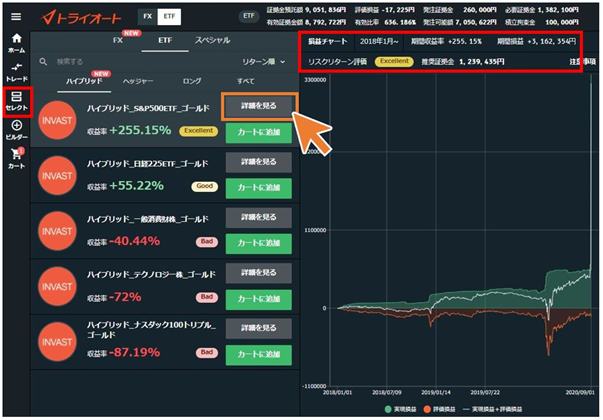Click the -87.19% return rate value

[134, 352]
